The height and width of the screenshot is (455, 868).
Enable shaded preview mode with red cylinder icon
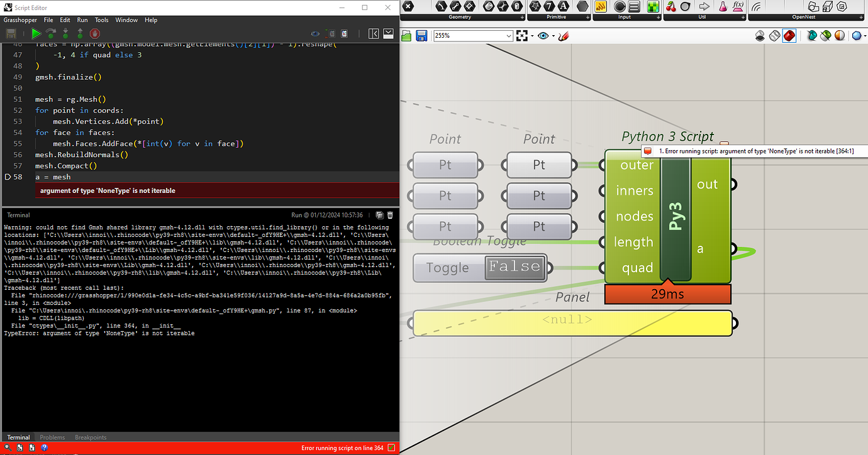[789, 36]
